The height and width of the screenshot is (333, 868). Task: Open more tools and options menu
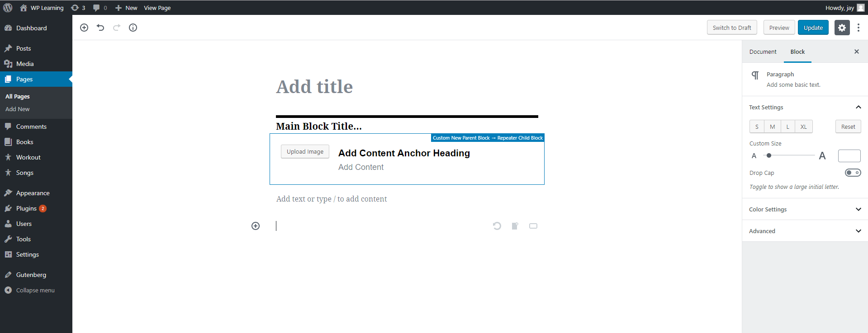[859, 28]
